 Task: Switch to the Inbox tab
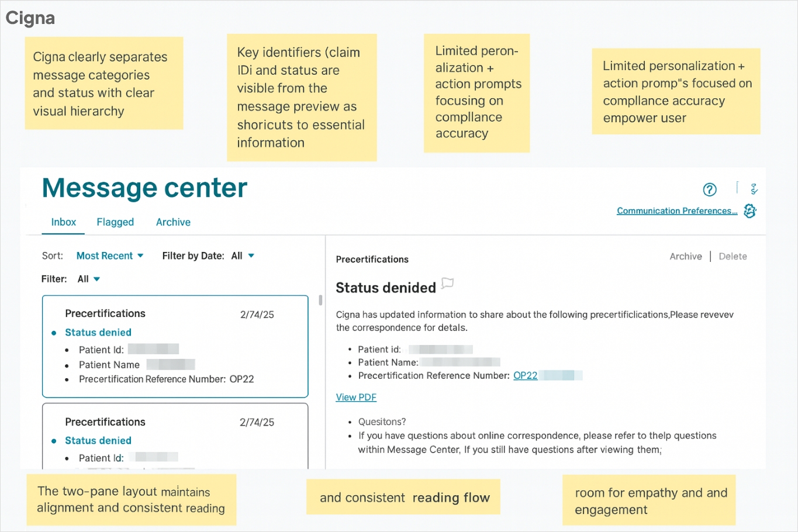tap(63, 222)
